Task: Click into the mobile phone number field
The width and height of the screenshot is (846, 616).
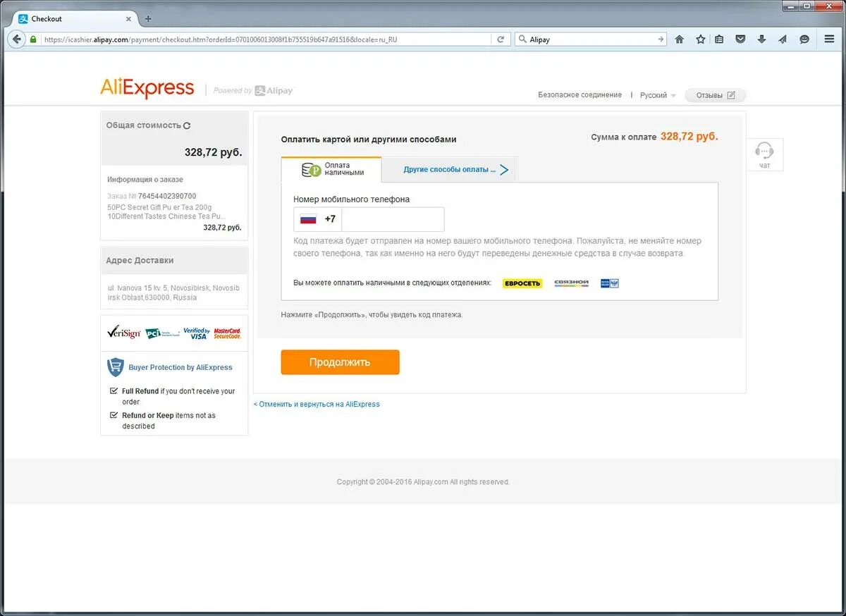Action: click(393, 219)
